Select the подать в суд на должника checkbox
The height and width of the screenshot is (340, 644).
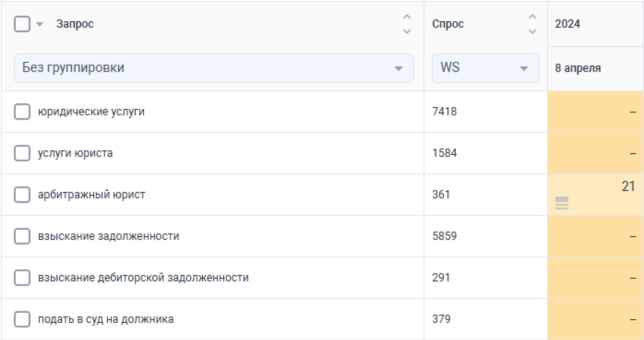click(x=22, y=319)
